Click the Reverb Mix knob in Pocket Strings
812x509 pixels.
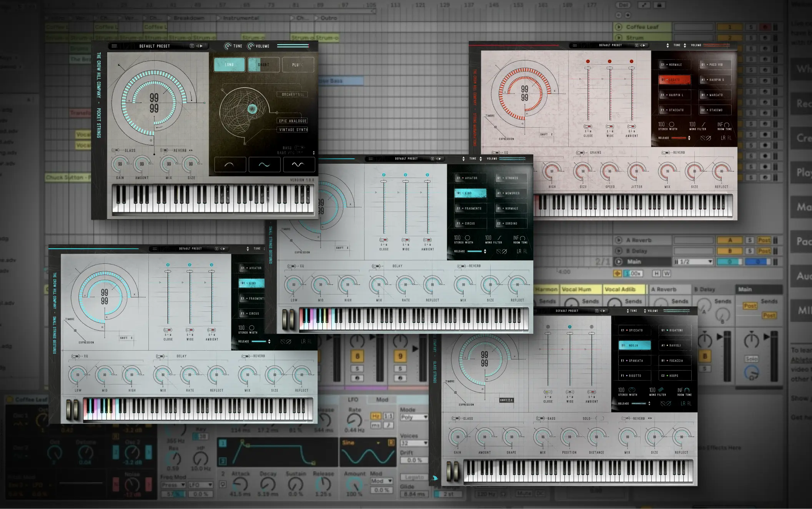[x=169, y=164]
